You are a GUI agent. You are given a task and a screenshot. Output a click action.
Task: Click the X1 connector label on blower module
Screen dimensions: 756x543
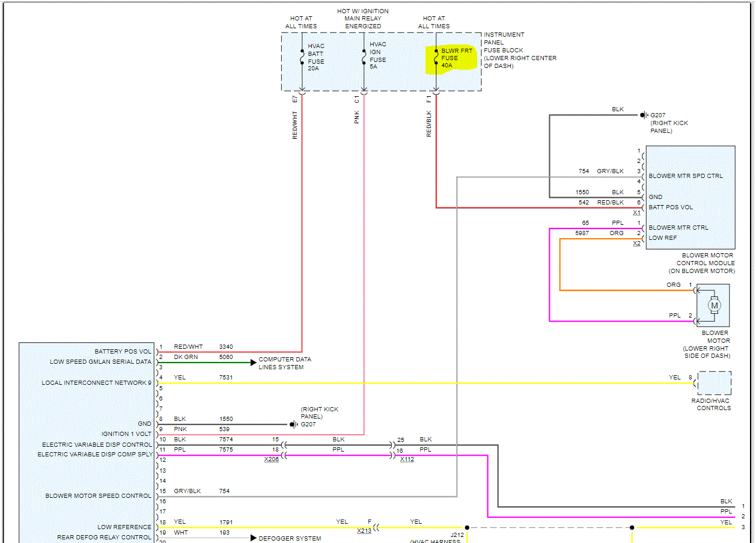coord(636,213)
